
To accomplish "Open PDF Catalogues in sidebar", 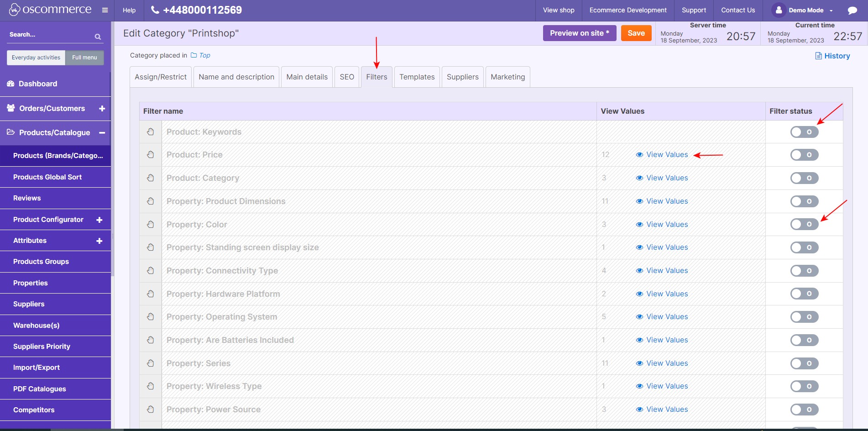I will click(55, 389).
